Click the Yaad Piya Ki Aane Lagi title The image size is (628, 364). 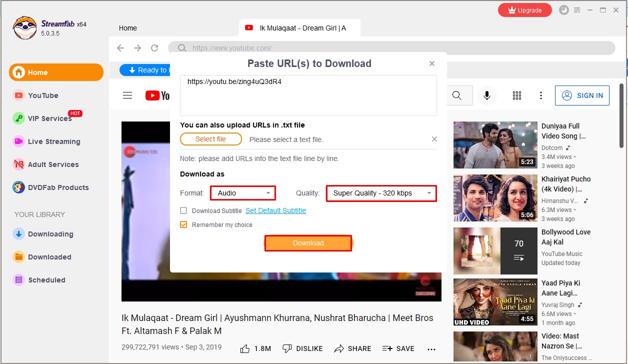561,288
